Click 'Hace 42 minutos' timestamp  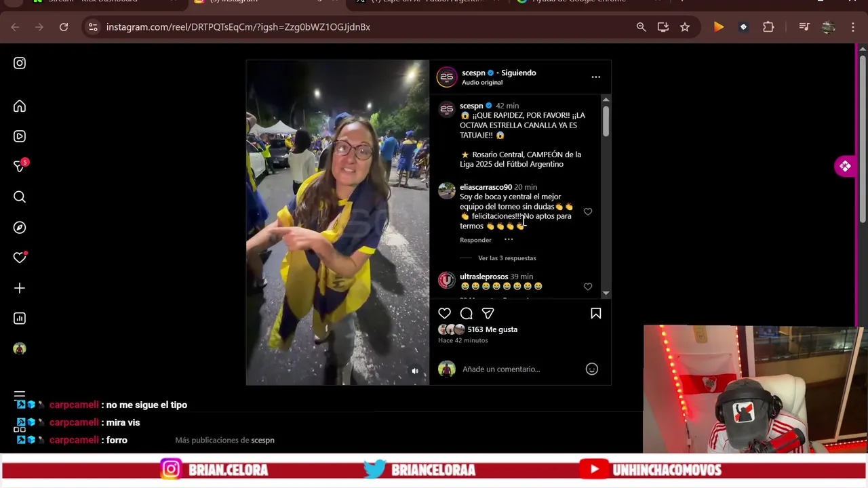tap(463, 340)
